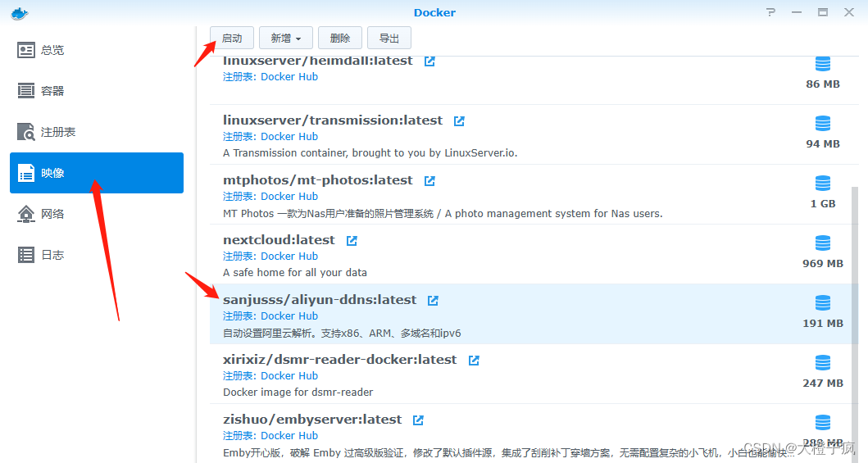The width and height of the screenshot is (868, 463).
Task: Open external link for sanjusss/aliyun-ddns:latest
Action: 433,301
